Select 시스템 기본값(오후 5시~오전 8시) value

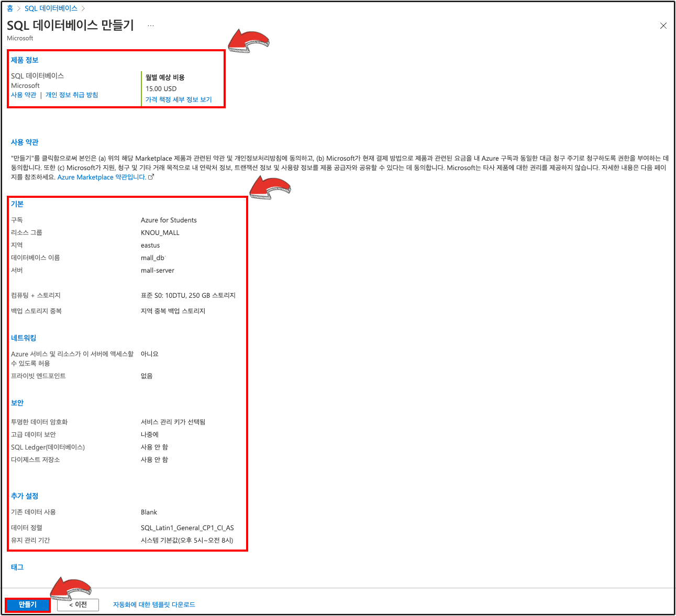(x=187, y=541)
